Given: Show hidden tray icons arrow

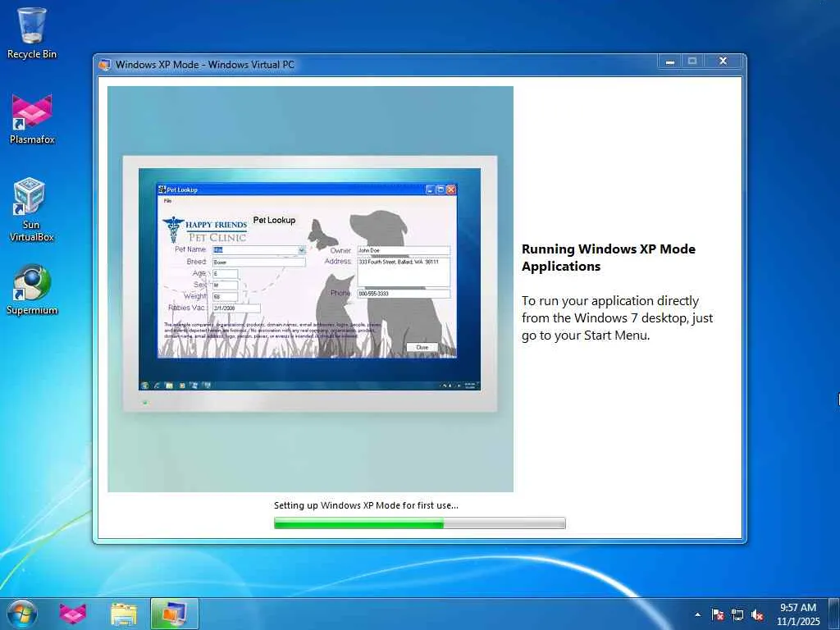Looking at the screenshot, I should tap(697, 614).
